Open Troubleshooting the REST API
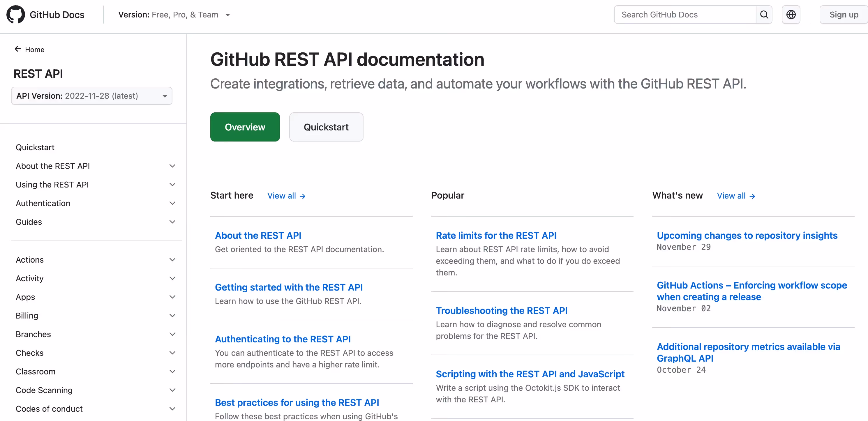 pos(501,311)
